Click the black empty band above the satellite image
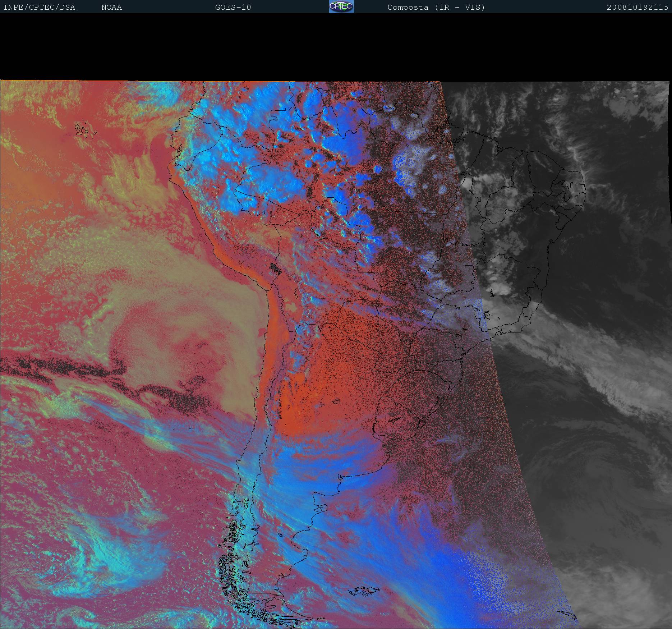 336,47
